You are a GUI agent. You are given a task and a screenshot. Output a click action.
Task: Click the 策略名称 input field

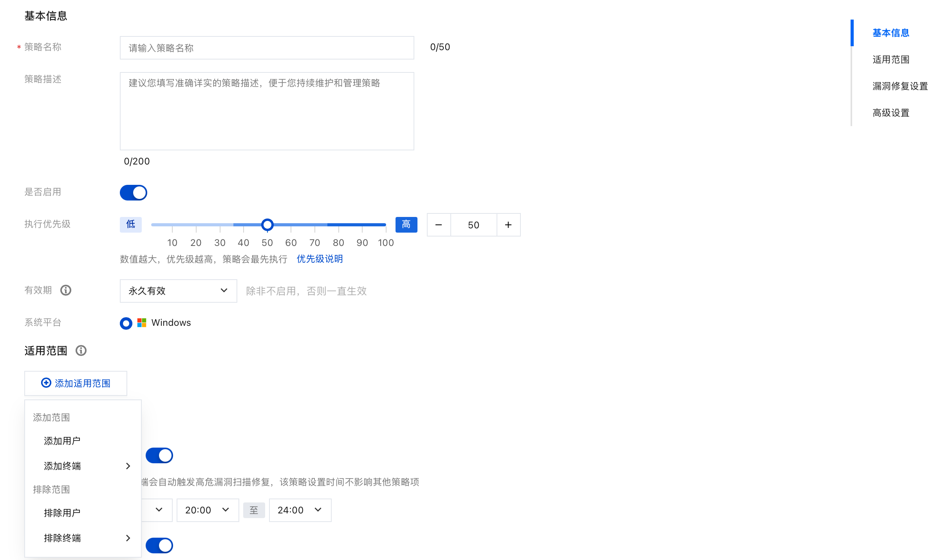coord(267,48)
